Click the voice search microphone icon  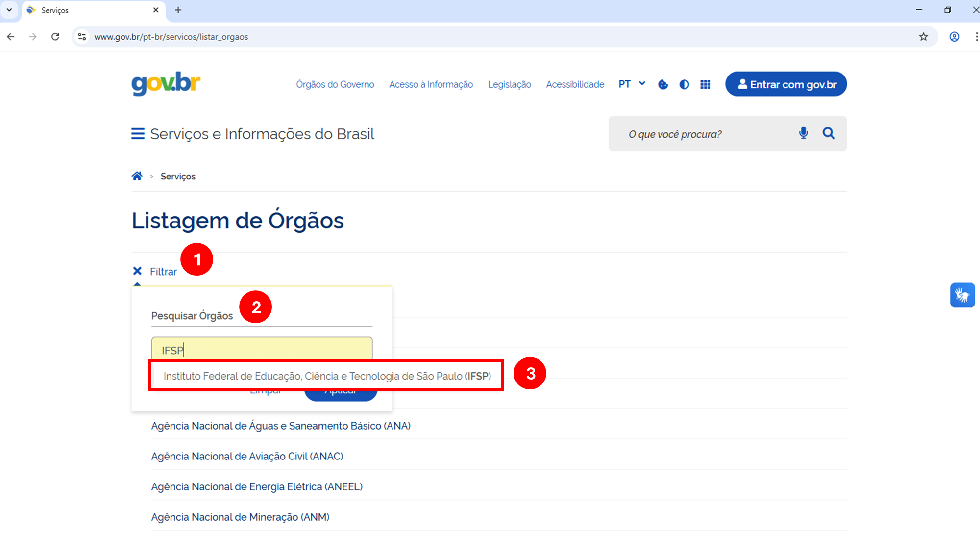tap(803, 133)
